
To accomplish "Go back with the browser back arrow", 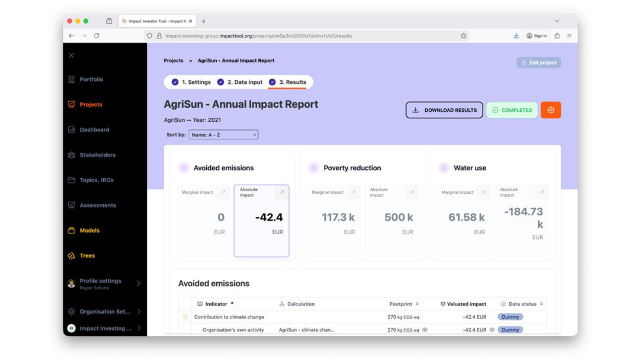I will point(71,36).
